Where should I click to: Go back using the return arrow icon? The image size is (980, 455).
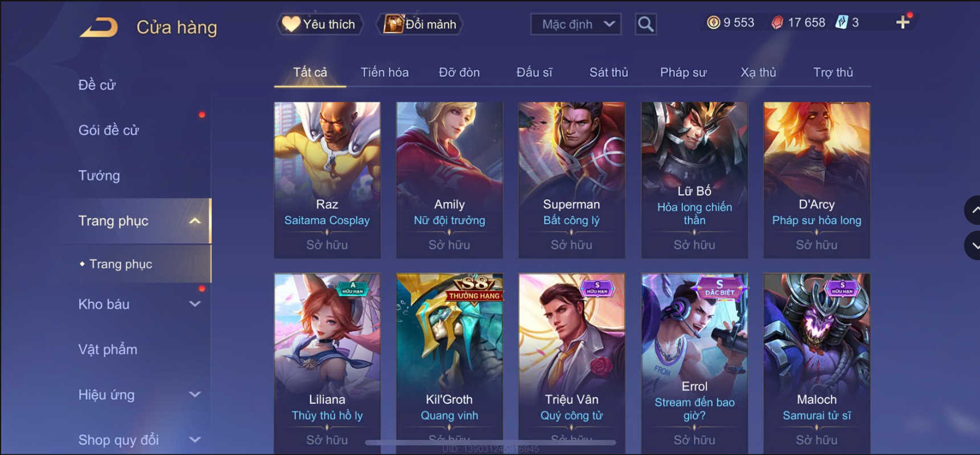99,27
